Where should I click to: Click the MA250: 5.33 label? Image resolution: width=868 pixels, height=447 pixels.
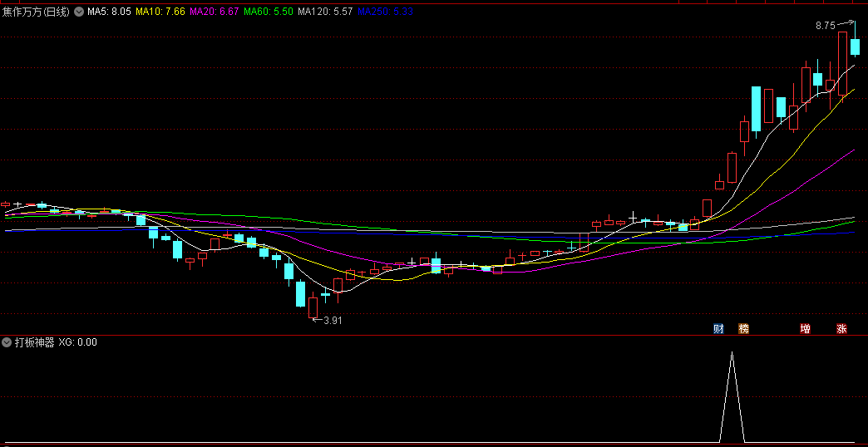(385, 12)
